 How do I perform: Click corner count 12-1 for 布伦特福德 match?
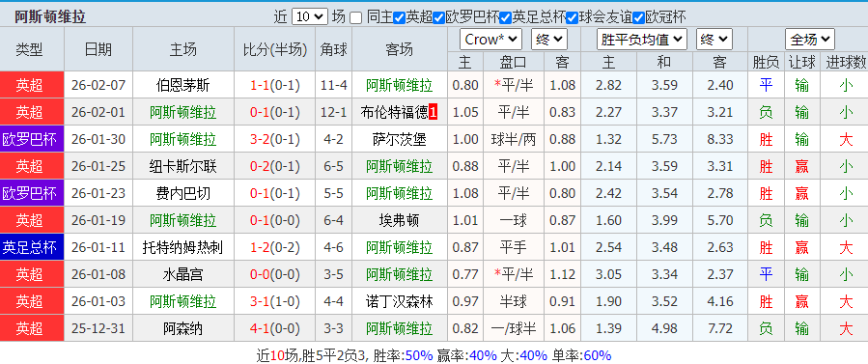tap(333, 113)
